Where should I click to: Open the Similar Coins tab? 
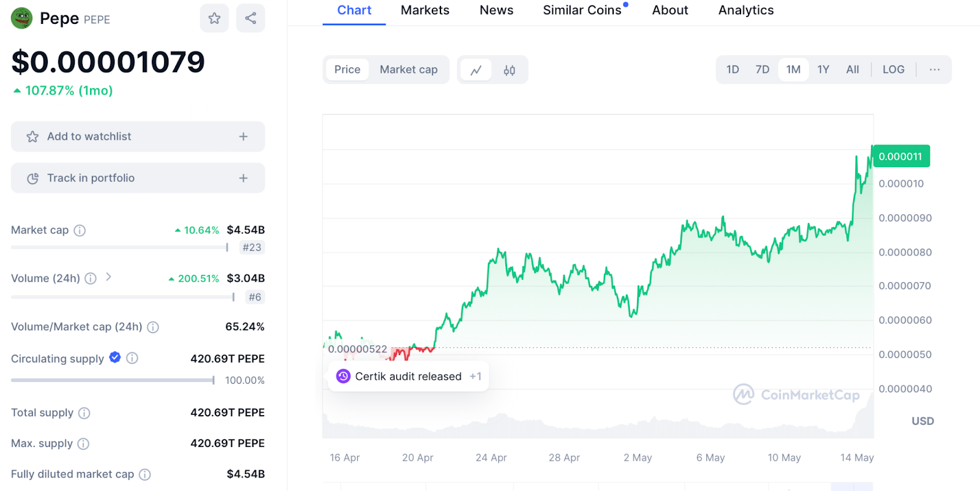coord(582,10)
